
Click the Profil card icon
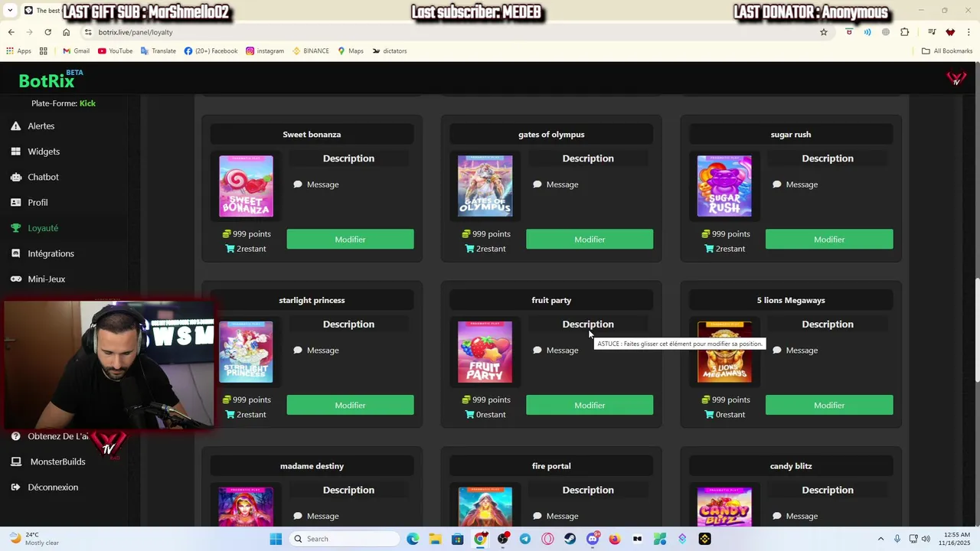pyautogui.click(x=15, y=203)
